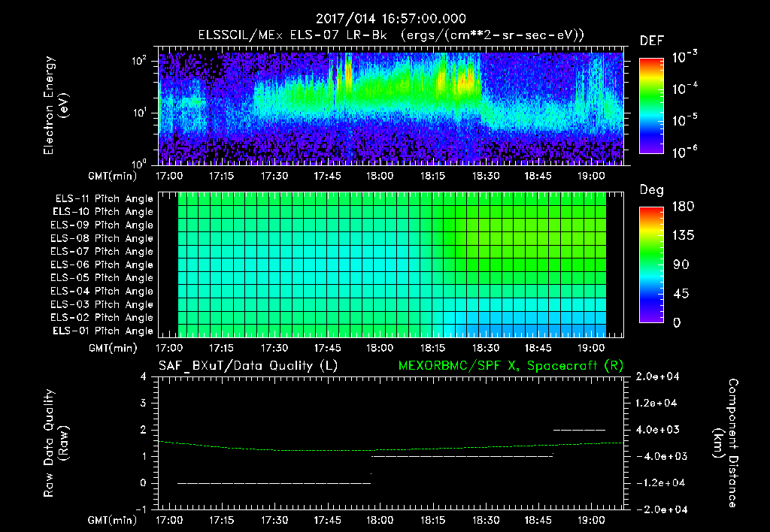This screenshot has height=532, width=770.
Task: Select the ELS-07 Pitch Angle row label
Action: coord(102,252)
